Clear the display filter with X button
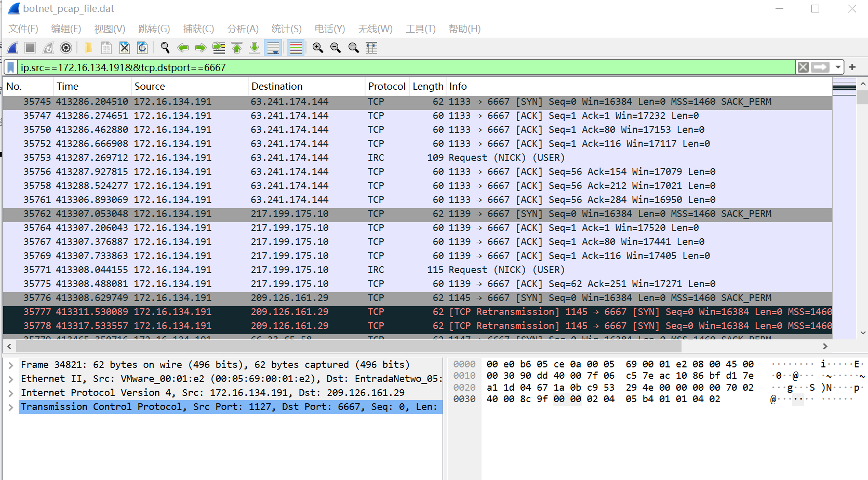 pyautogui.click(x=803, y=67)
